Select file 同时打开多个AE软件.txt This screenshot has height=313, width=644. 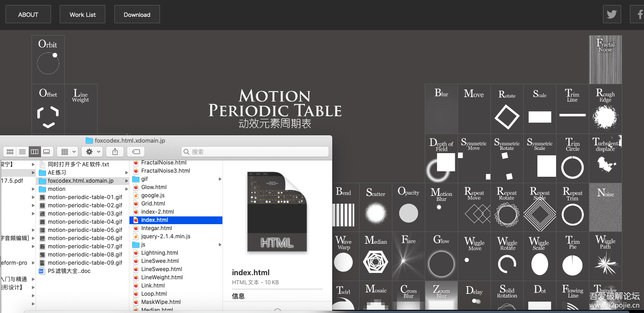(78, 164)
